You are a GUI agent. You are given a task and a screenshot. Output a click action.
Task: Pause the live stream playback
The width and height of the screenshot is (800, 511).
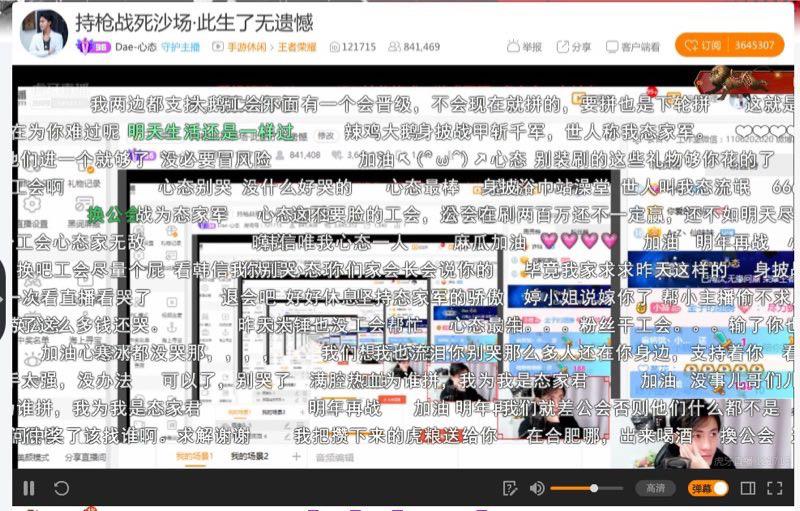(x=29, y=488)
